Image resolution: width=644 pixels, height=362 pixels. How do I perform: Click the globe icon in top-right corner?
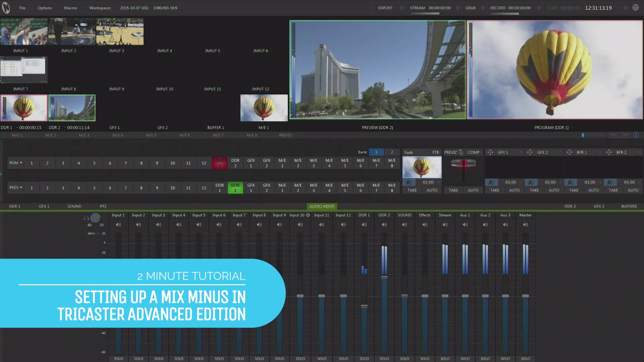[x=636, y=7]
